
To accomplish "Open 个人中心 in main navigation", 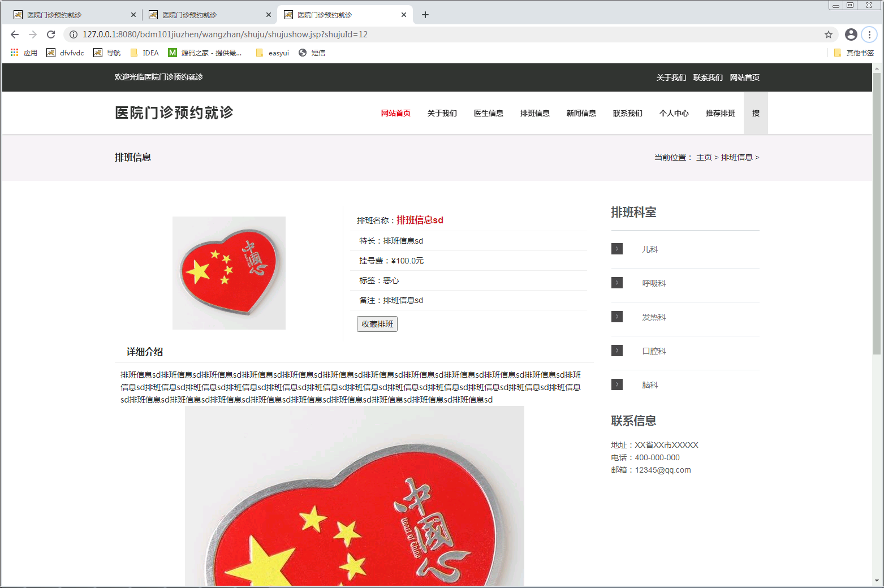I will 674,113.
